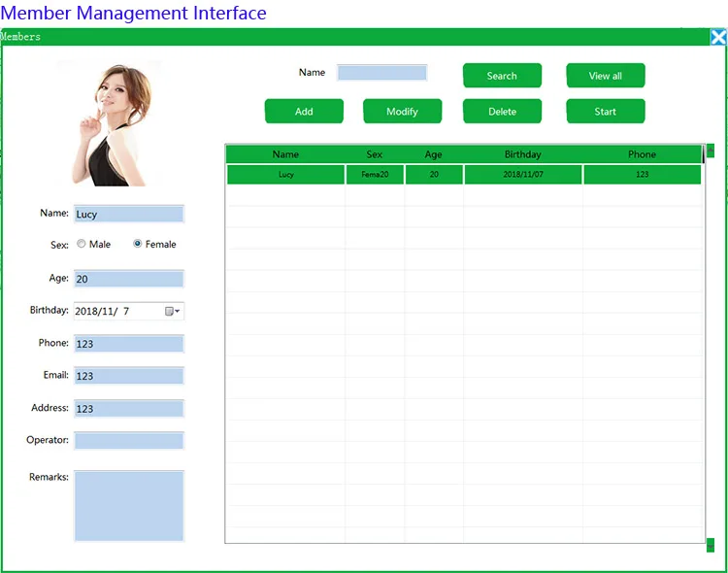Click the table's scroll up arrow

click(711, 151)
